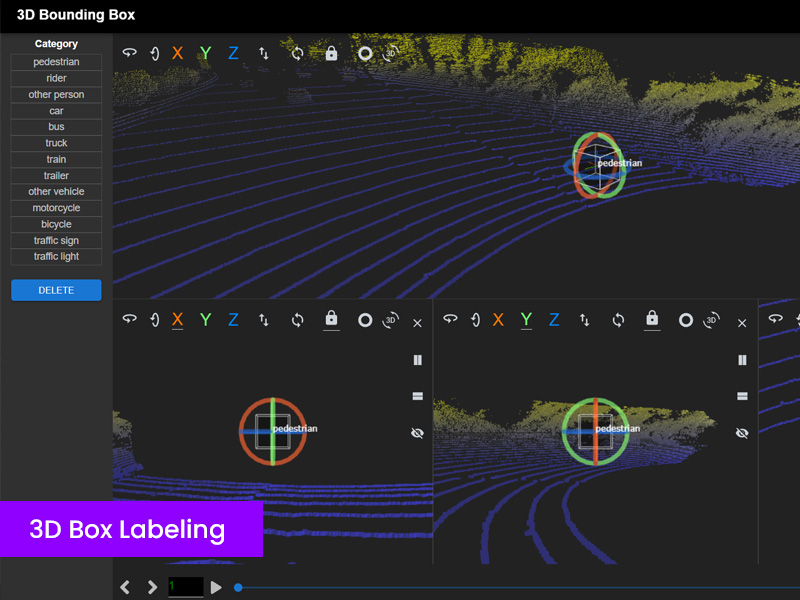Click the orange X axis icon in main view toolbar
Screen dimensions: 800x600
[x=177, y=53]
